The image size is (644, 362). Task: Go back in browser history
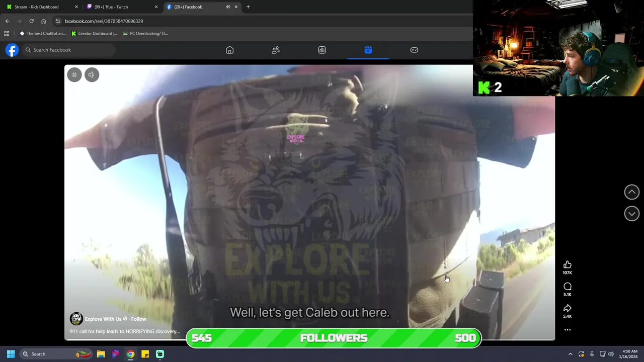(x=7, y=21)
